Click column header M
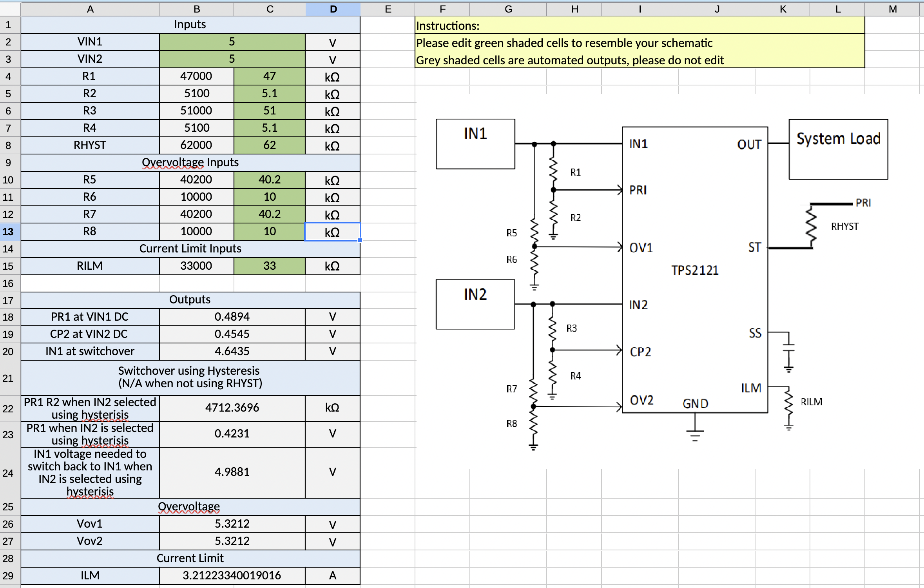 click(x=892, y=9)
